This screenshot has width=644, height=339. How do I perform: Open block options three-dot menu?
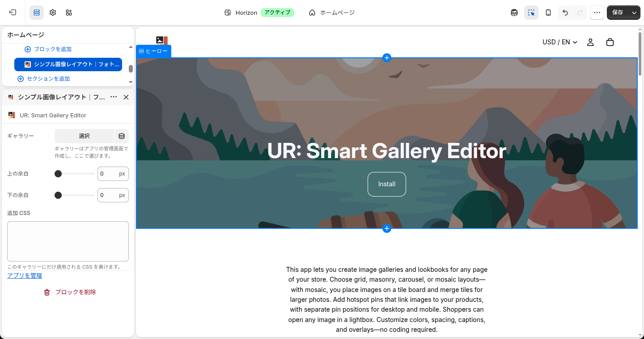coord(114,97)
